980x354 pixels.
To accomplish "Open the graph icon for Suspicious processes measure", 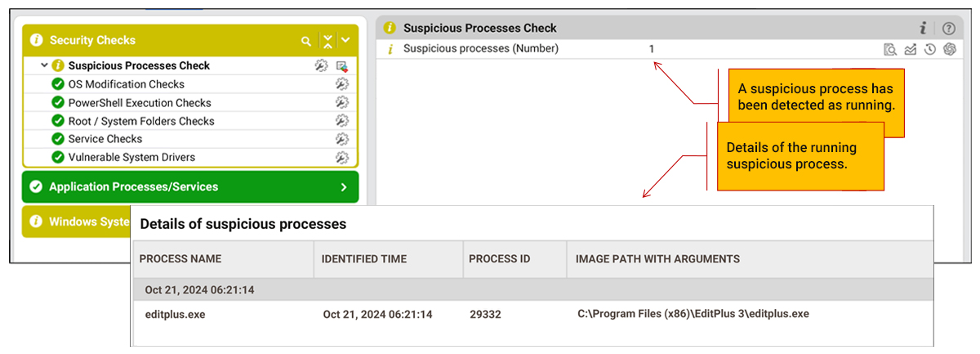I will coord(911,49).
